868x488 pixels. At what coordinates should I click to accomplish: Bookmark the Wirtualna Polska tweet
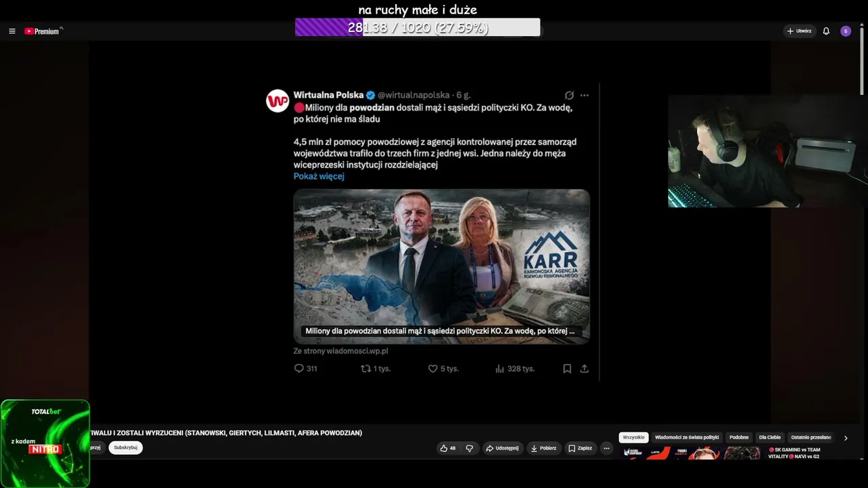click(x=567, y=369)
